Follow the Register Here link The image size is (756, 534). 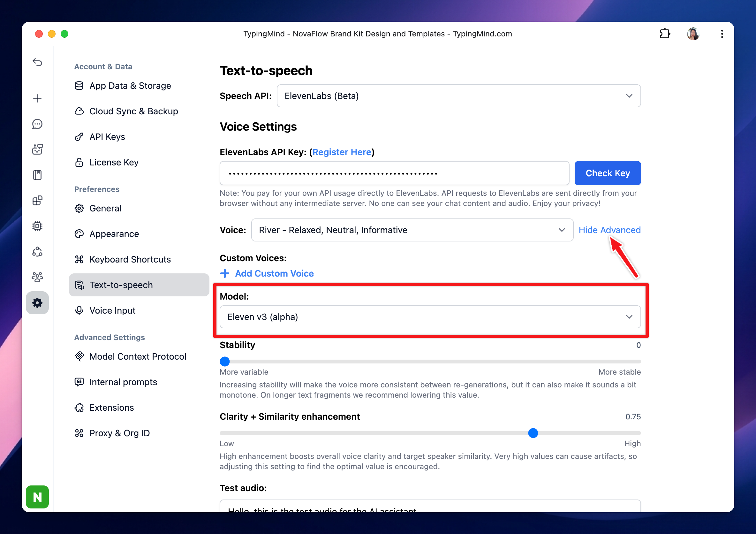tap(342, 152)
